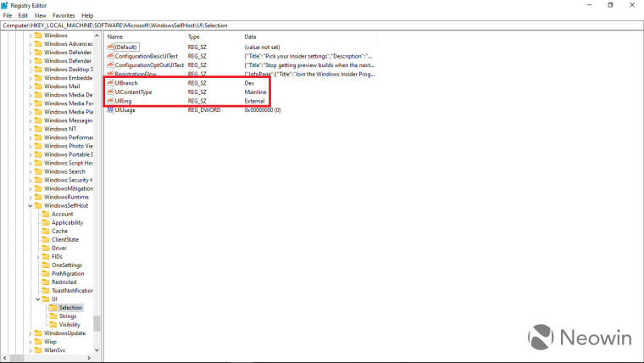
Task: Click the UI folder icon
Action: [x=46, y=299]
